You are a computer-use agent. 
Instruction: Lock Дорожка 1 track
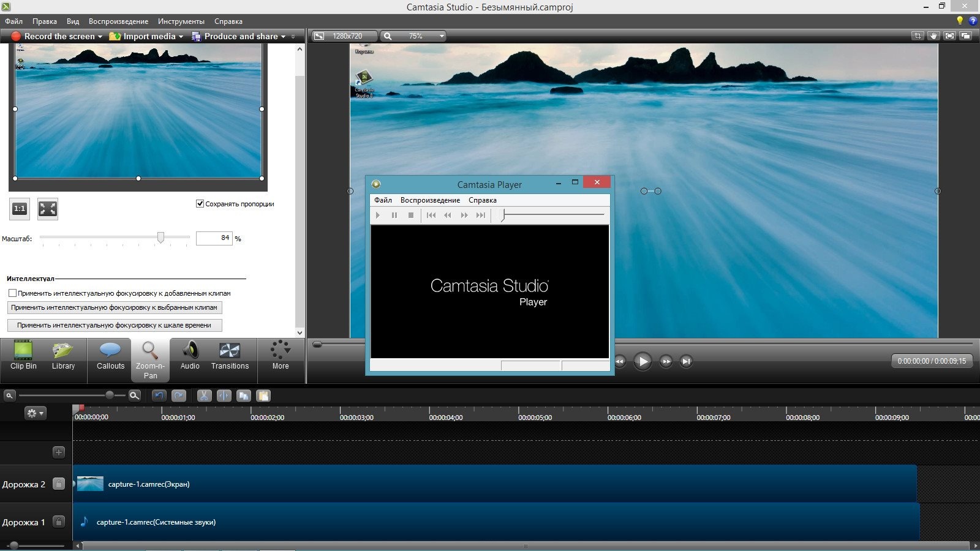59,522
